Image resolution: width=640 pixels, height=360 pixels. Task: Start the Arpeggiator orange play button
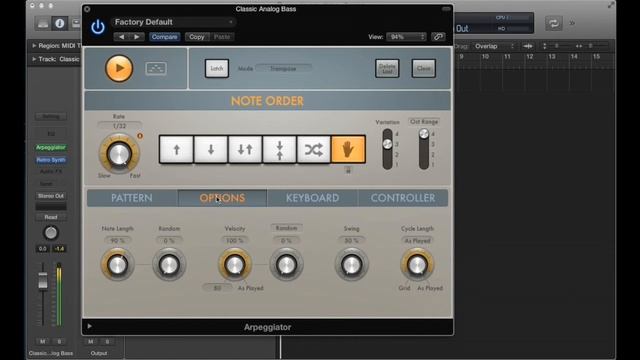pos(119,68)
